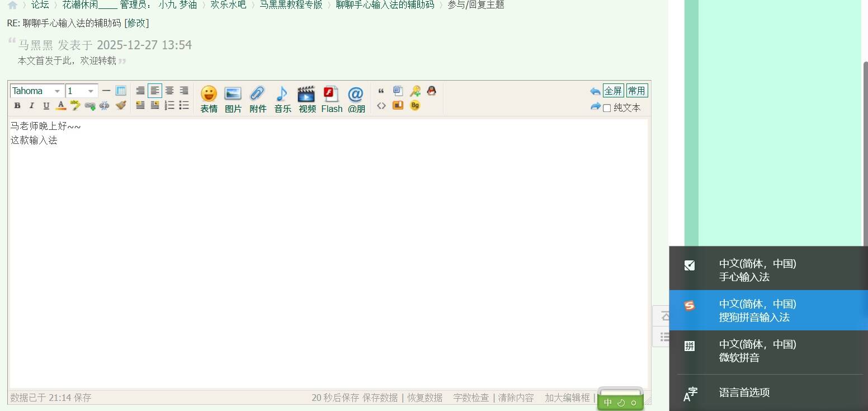
Task: Click the 图片 image insert icon
Action: click(x=233, y=99)
